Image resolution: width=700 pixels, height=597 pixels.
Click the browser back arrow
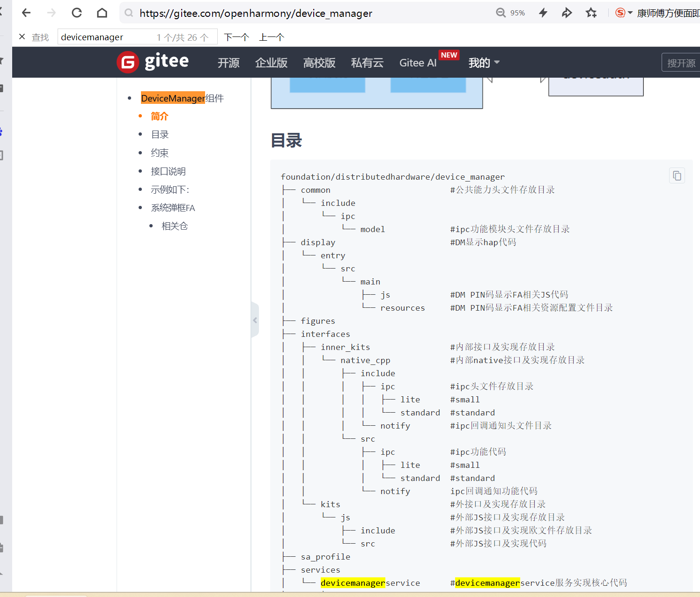[x=26, y=13]
